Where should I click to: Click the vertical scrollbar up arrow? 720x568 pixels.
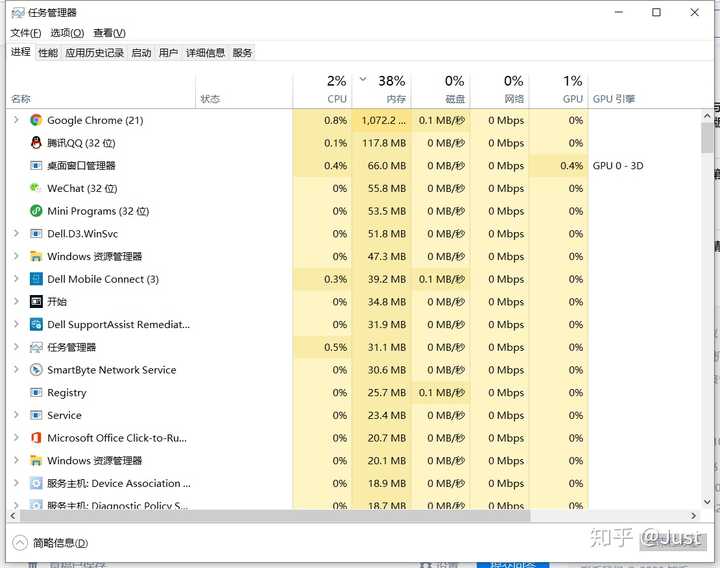[x=707, y=116]
